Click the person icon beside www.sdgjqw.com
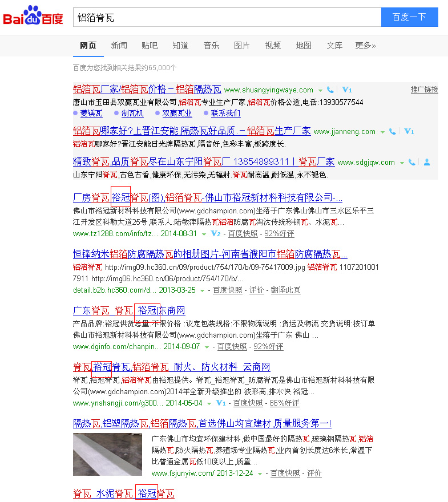The height and width of the screenshot is (502, 448). tap(427, 163)
